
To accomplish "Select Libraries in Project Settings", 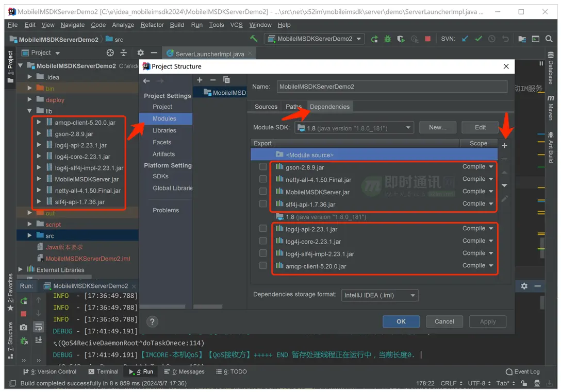I will point(164,130).
